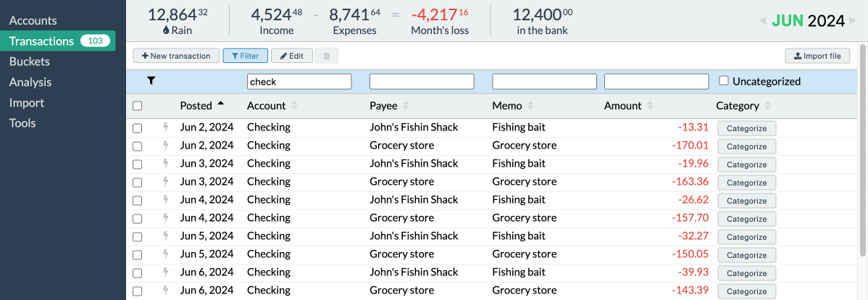The height and width of the screenshot is (300, 868).
Task: Sort by Posted column
Action: [202, 106]
